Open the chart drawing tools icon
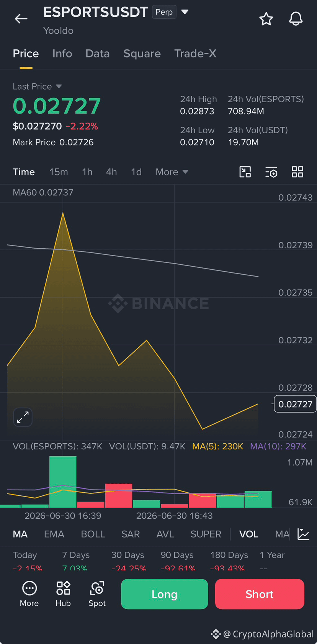Viewport: 317px width, 644px height. click(245, 172)
